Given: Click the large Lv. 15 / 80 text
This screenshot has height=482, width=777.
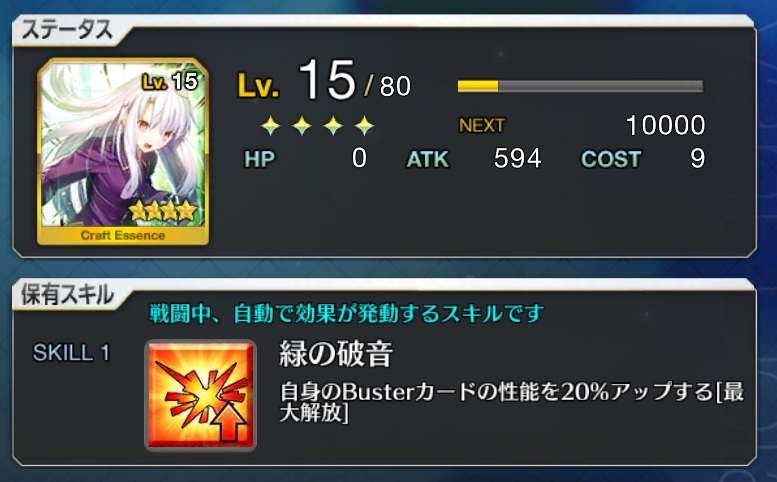Looking at the screenshot, I should point(324,80).
